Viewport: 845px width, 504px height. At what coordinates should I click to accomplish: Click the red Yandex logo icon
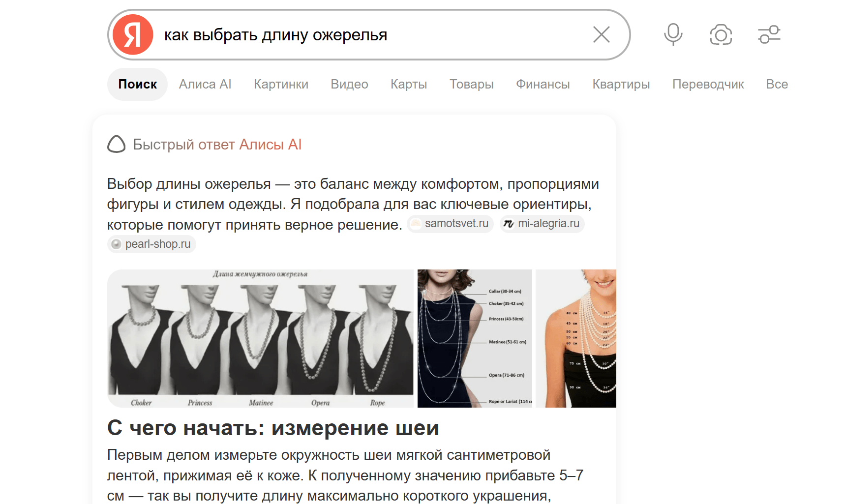coord(133,34)
